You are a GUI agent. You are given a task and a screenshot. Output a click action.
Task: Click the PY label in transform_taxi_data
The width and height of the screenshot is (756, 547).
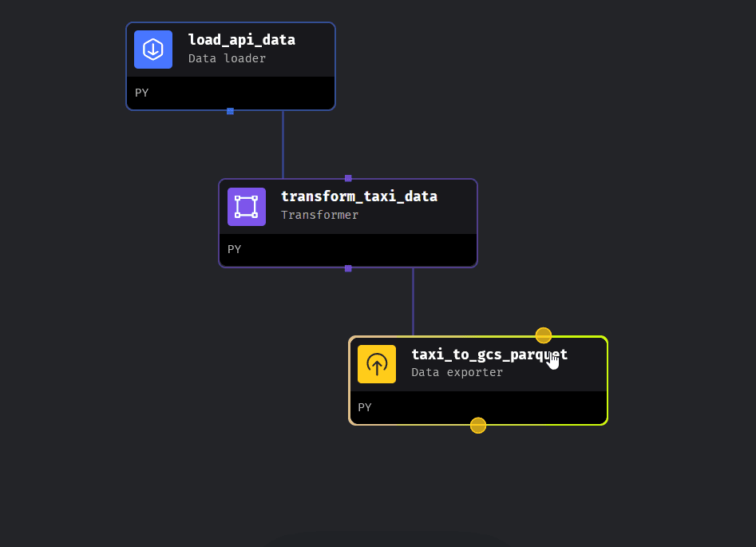[234, 249]
